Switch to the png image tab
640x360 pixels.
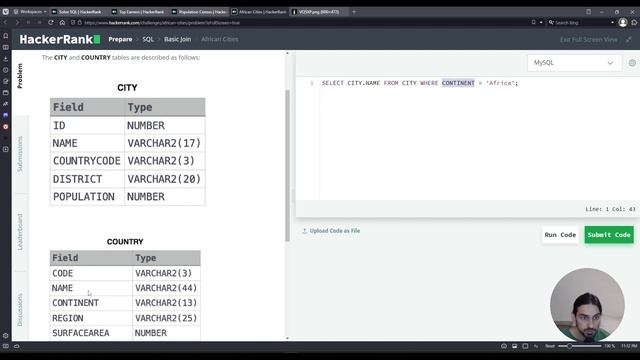318,12
